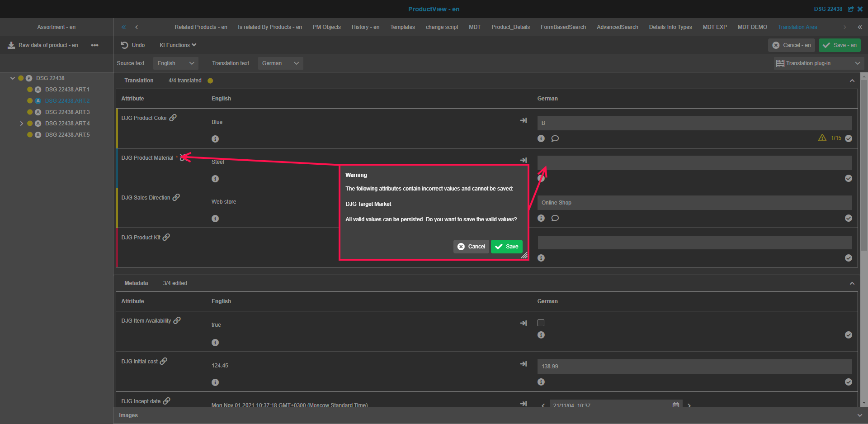Toggle the DJG Item Availability German checkbox

tap(541, 323)
